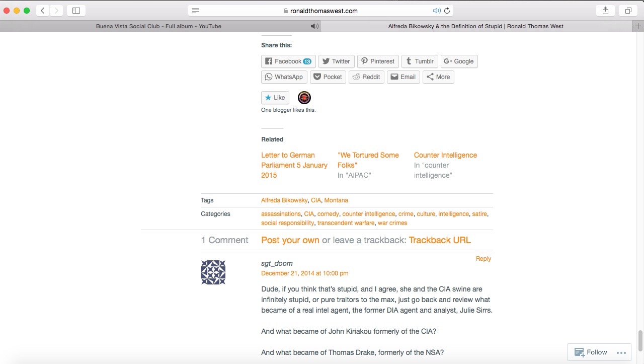The width and height of the screenshot is (644, 364).
Task: Share the post on Facebook
Action: coord(288,61)
